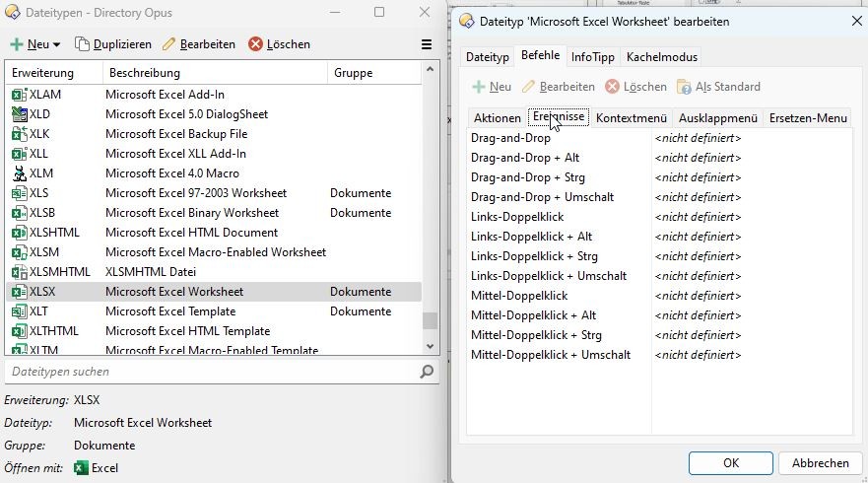Click the XLSX file icon

(x=20, y=292)
